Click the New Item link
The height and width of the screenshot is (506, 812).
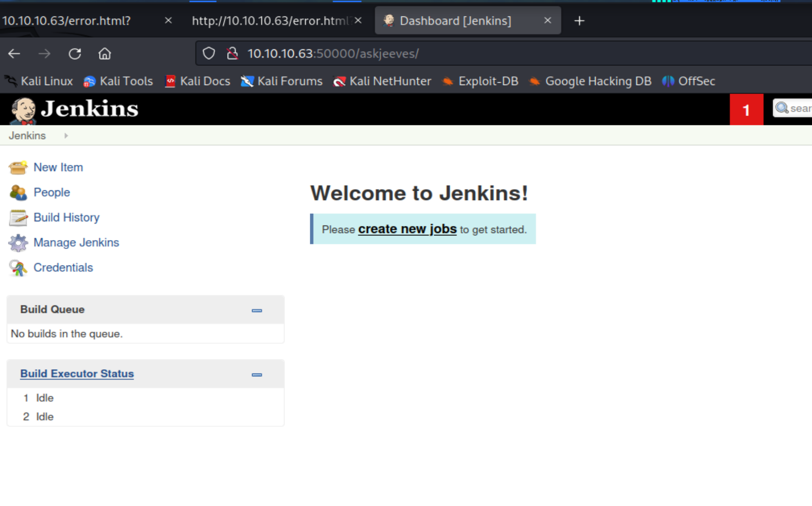pos(58,167)
